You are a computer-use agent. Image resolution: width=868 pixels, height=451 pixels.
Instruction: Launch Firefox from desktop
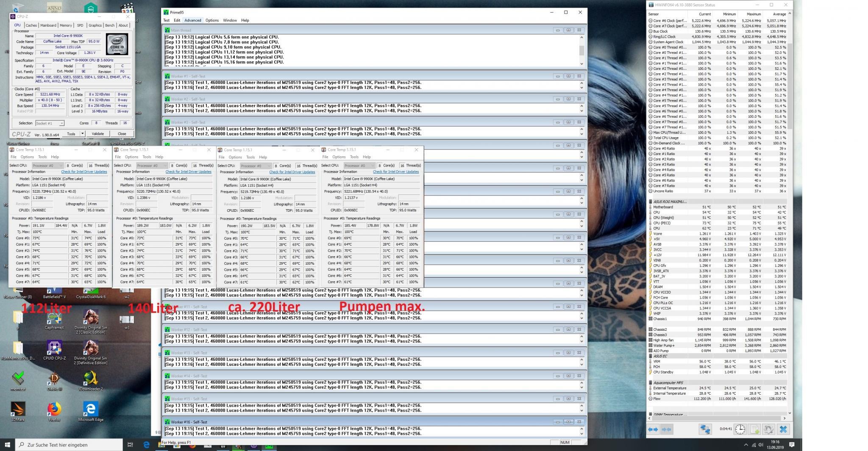tap(54, 412)
